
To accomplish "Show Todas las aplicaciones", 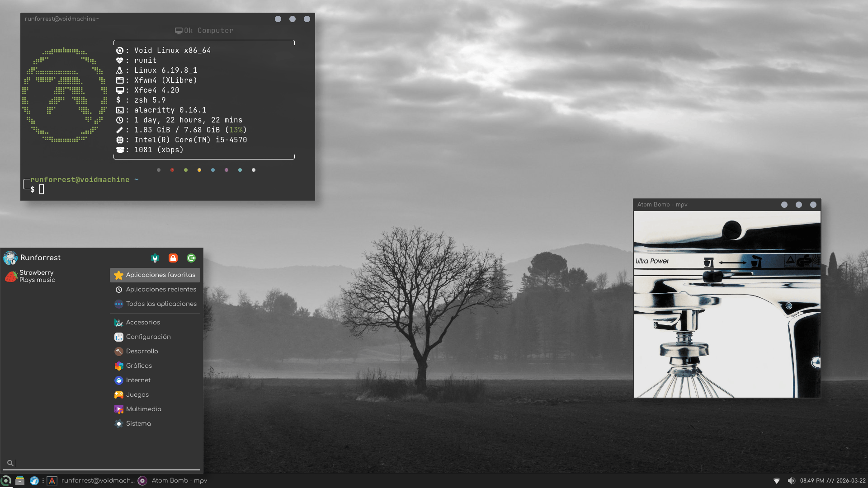I will 155,304.
